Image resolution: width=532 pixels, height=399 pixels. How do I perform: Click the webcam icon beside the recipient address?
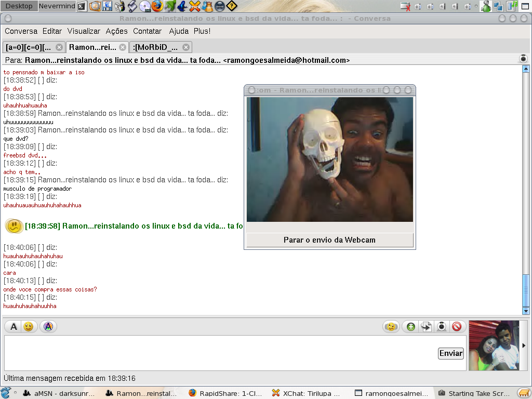click(x=523, y=59)
